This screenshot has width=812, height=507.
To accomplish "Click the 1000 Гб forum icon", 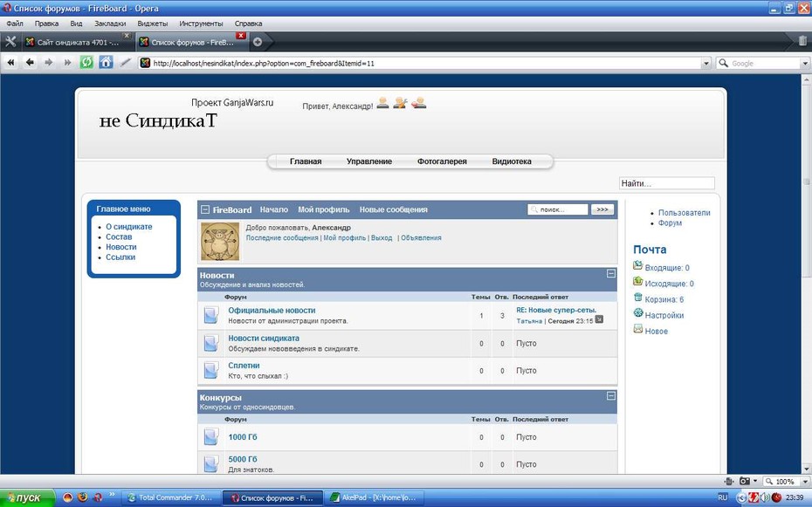I will (x=210, y=436).
